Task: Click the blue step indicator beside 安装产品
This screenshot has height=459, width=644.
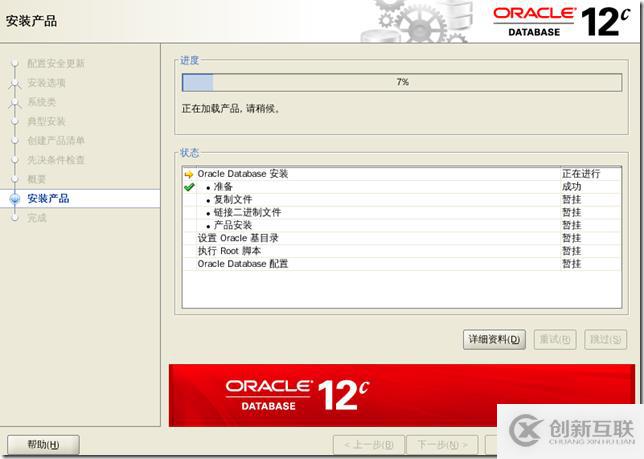Action: (15, 199)
